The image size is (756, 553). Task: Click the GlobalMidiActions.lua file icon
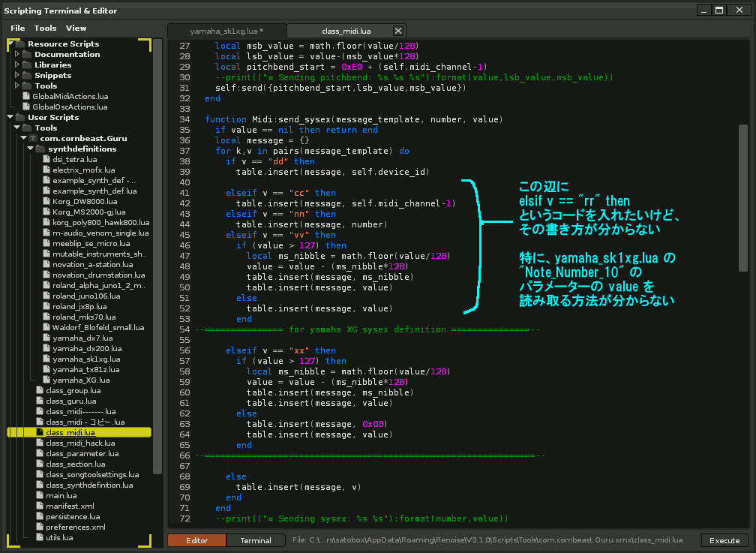26,96
